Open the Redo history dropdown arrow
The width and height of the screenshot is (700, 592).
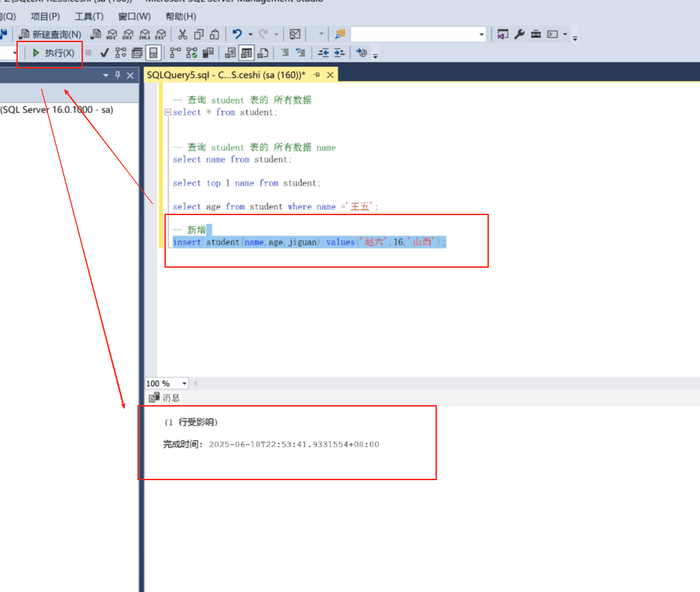276,34
